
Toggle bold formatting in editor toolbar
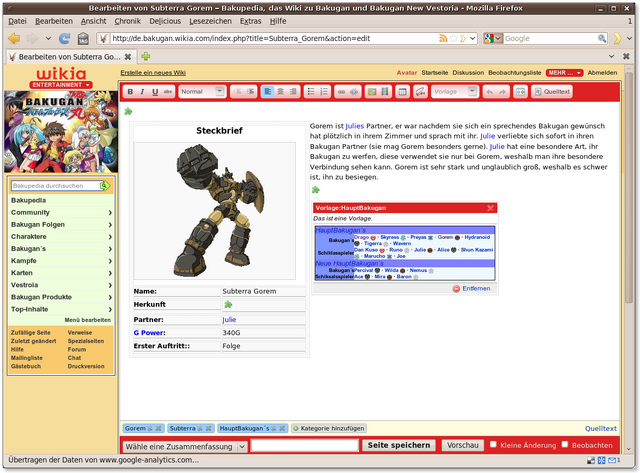pyautogui.click(x=130, y=92)
